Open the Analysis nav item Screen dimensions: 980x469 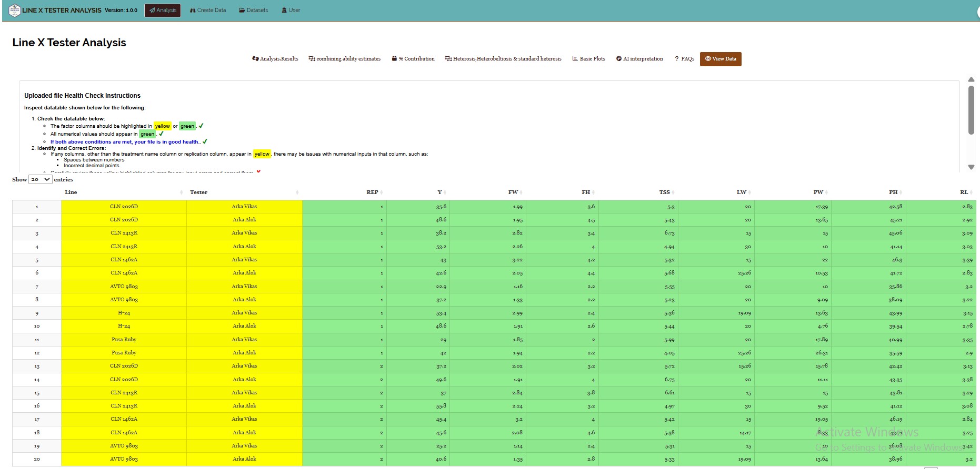(163, 11)
